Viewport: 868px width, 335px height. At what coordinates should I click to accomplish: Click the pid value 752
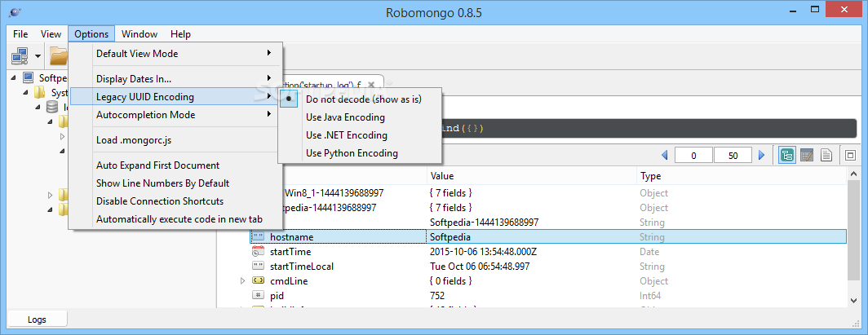tap(436, 296)
